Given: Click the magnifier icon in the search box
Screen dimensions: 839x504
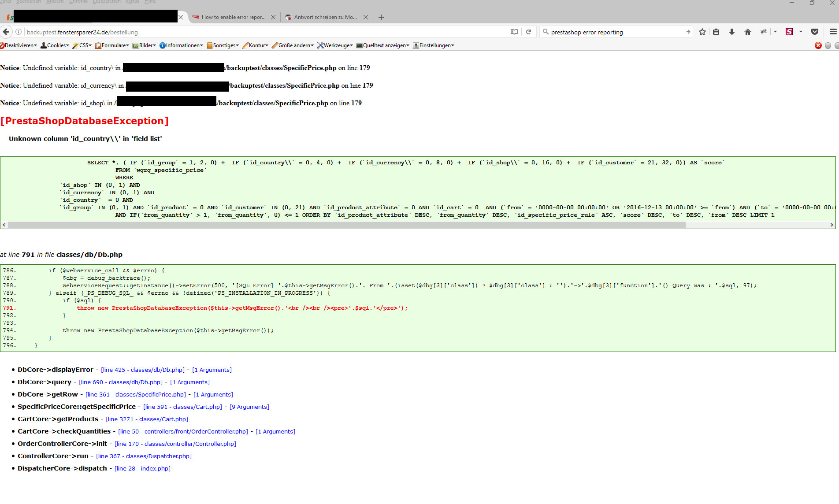Looking at the screenshot, I should point(546,32).
